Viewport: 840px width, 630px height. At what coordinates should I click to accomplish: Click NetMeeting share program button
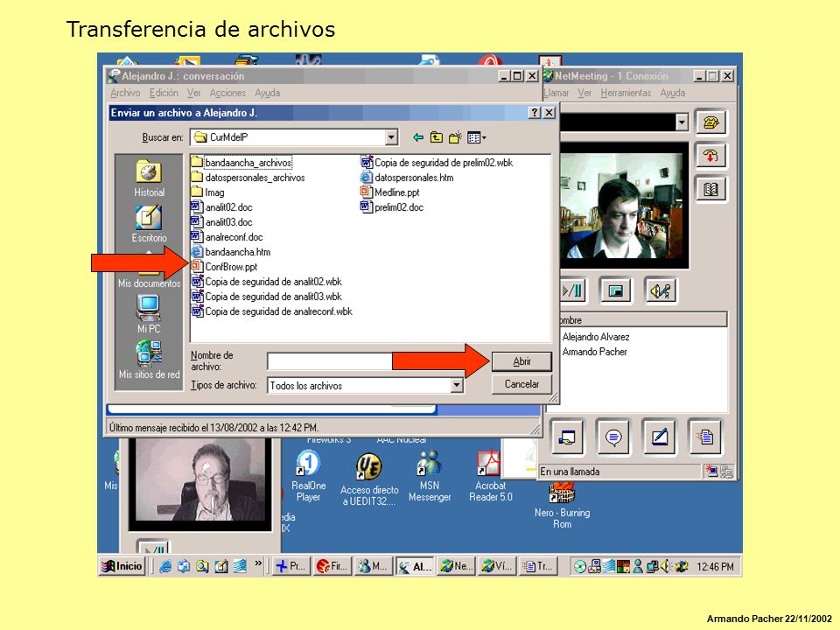click(567, 437)
